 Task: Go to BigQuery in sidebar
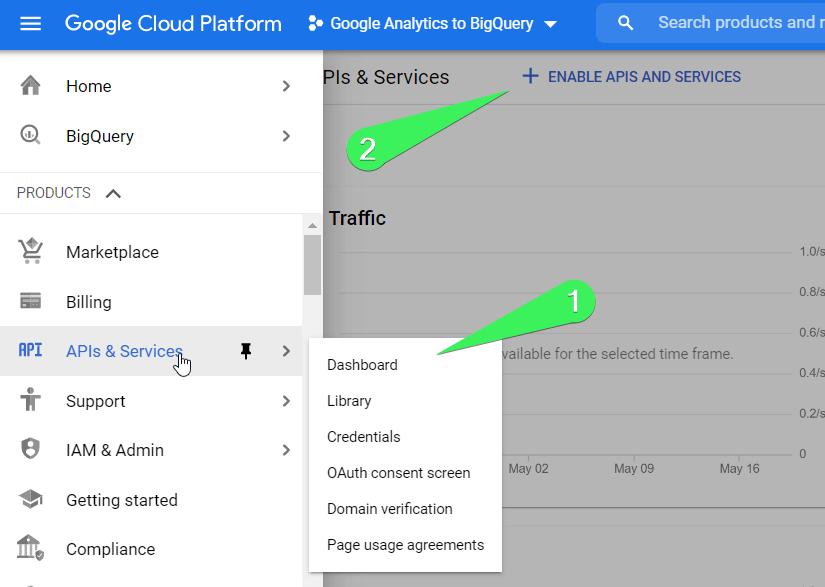(x=100, y=136)
